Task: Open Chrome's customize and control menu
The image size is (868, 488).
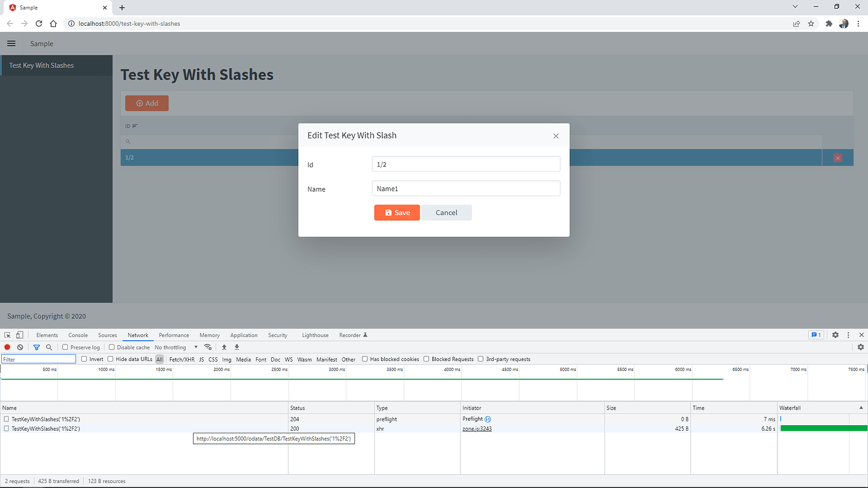Action: click(x=858, y=23)
